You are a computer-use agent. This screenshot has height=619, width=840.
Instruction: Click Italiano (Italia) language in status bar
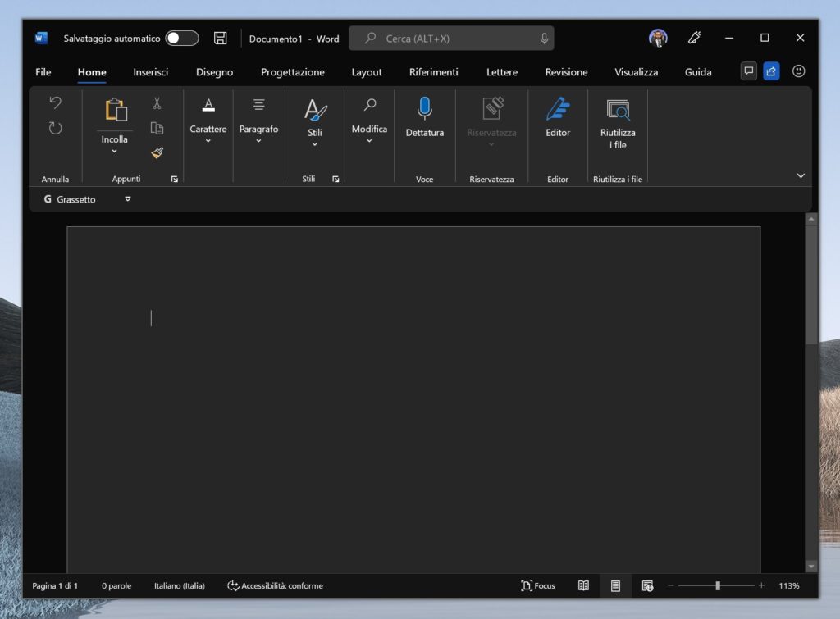point(180,585)
